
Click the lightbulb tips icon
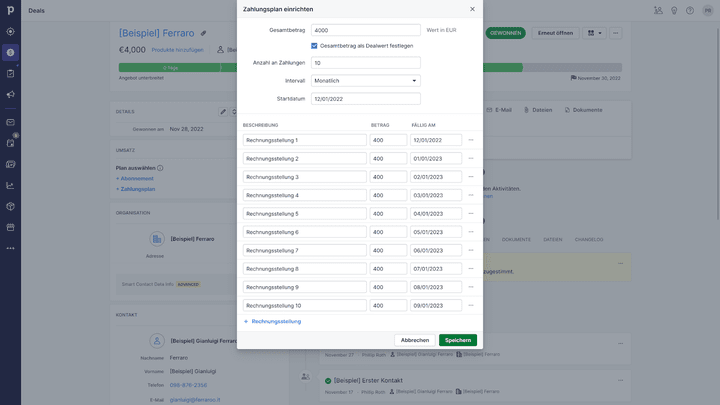point(673,11)
